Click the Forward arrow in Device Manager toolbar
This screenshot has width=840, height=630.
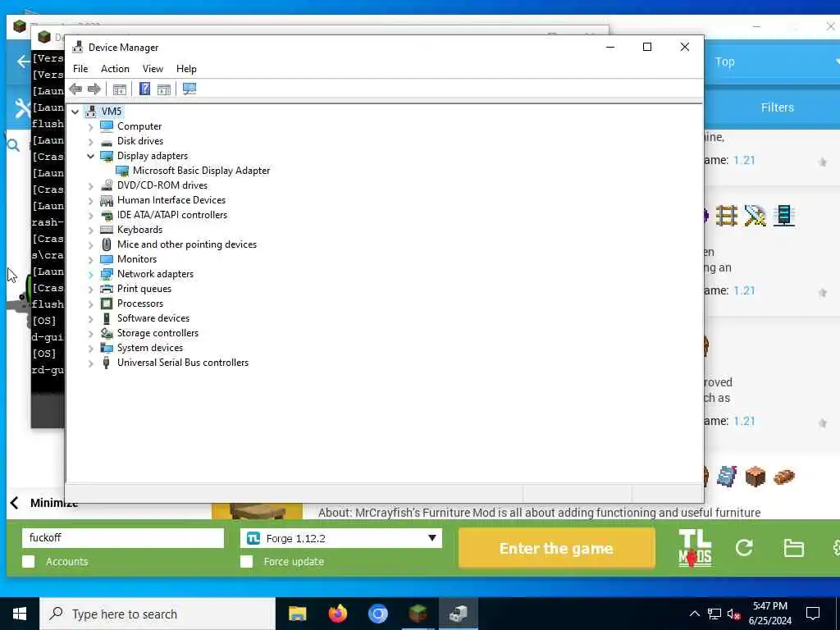pyautogui.click(x=94, y=89)
